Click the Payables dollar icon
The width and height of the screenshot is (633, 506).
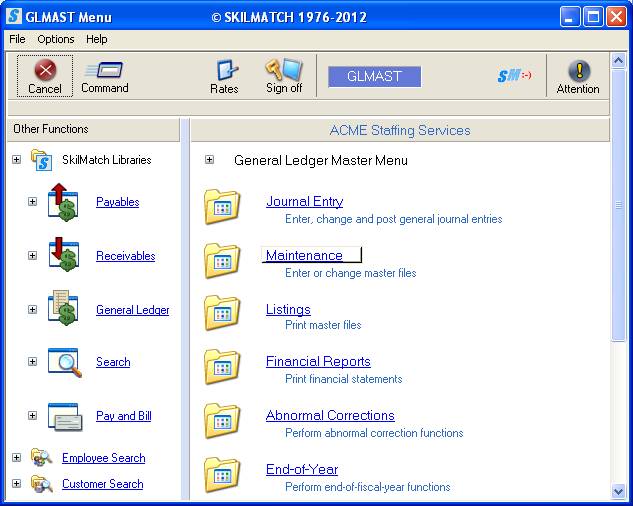click(x=63, y=202)
